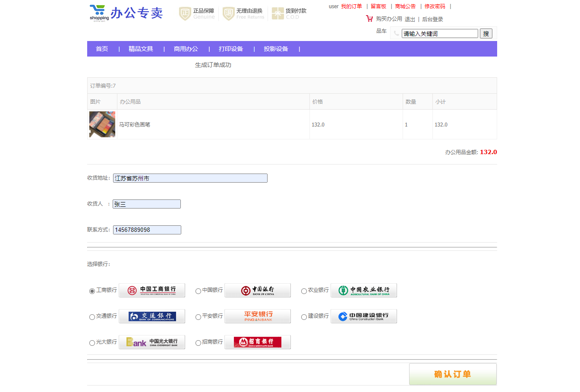This screenshot has height=392, width=580.
Task: Click the 平安银行 bank logo
Action: 257,316
